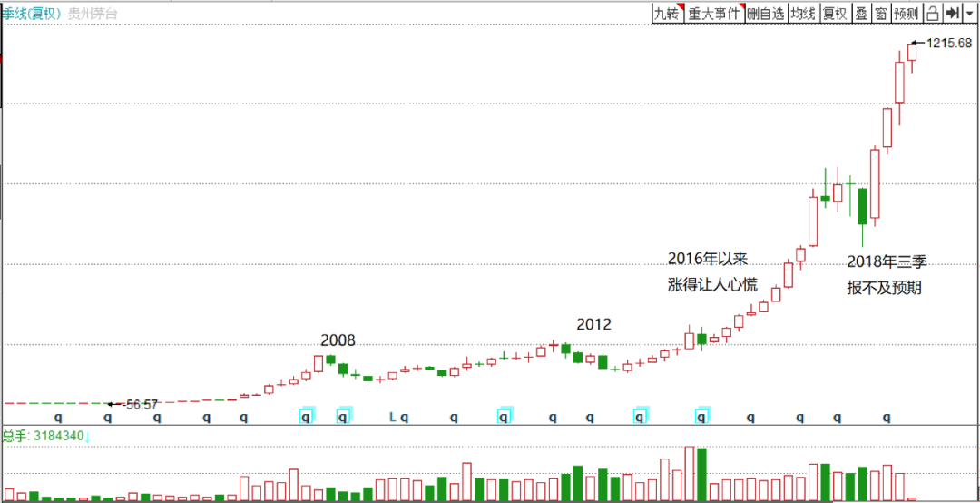Viewport: 980px width, 503px height.
Task: Click the 2018年三季 annotation text
Action: (x=887, y=261)
